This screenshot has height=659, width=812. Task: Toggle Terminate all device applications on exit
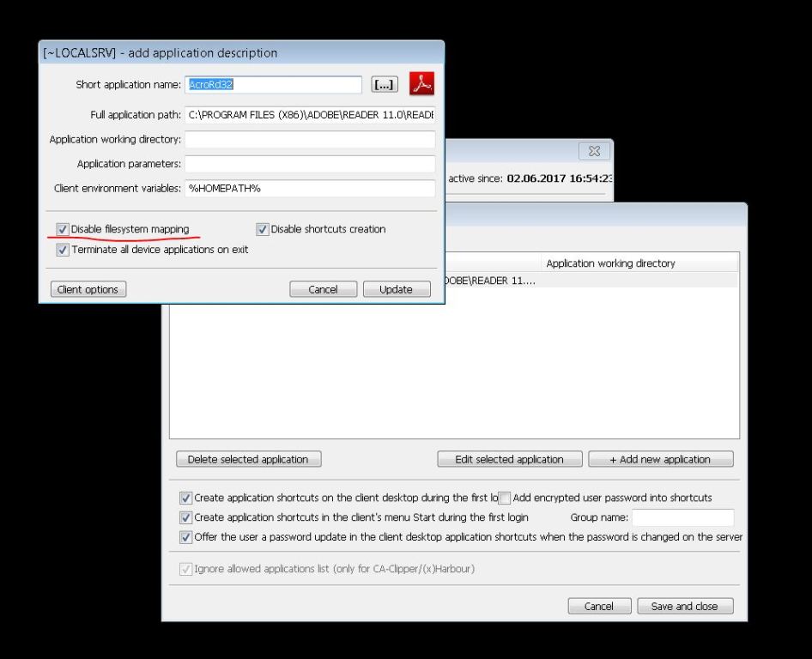[63, 250]
